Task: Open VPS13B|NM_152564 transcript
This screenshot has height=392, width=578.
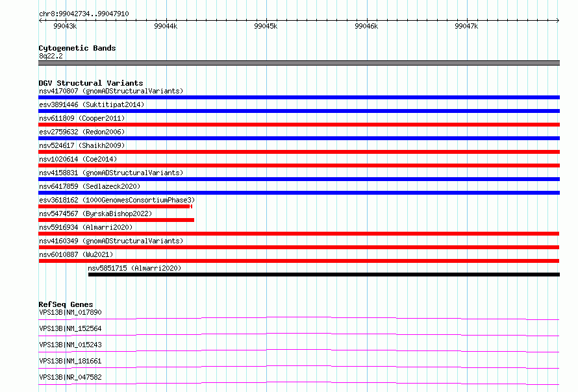Action: 70,328
